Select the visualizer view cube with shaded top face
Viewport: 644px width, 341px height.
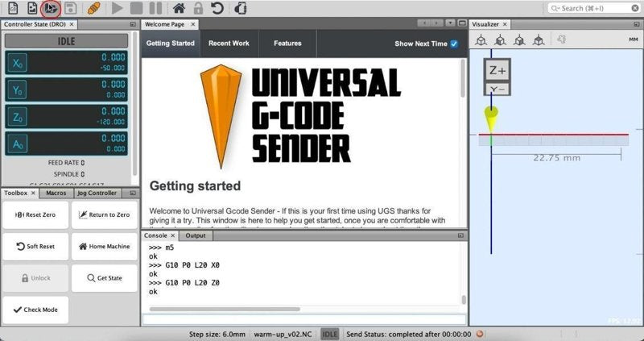[539, 40]
